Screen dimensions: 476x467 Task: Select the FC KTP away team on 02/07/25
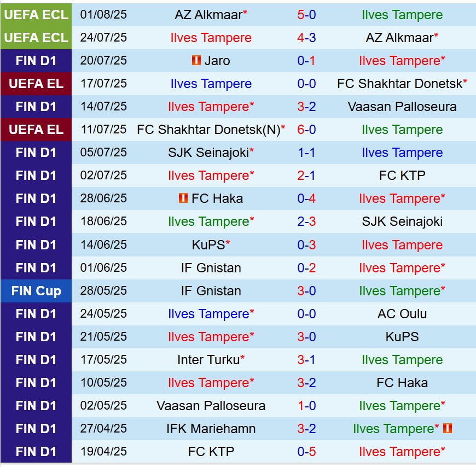402,176
